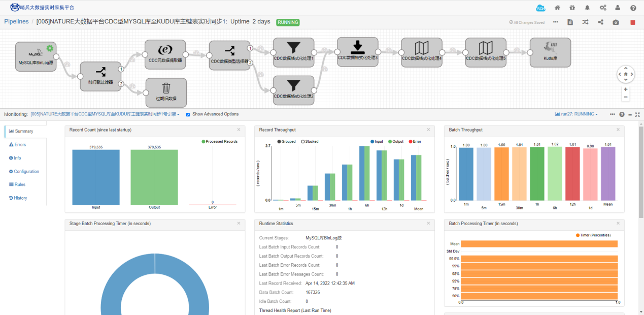Select the 过期旧数据 trash stage
This screenshot has width=644, height=315.
pos(166,93)
